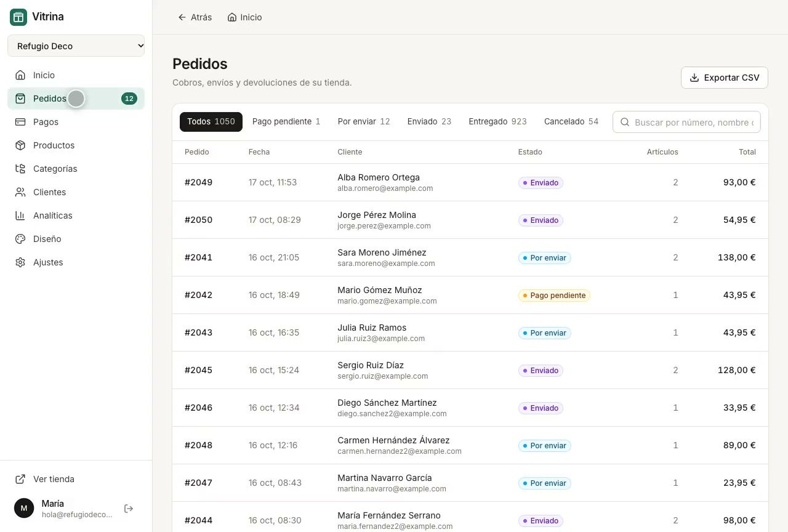This screenshot has width=788, height=532.
Task: Open Clientes via the people icon
Action: [20, 192]
